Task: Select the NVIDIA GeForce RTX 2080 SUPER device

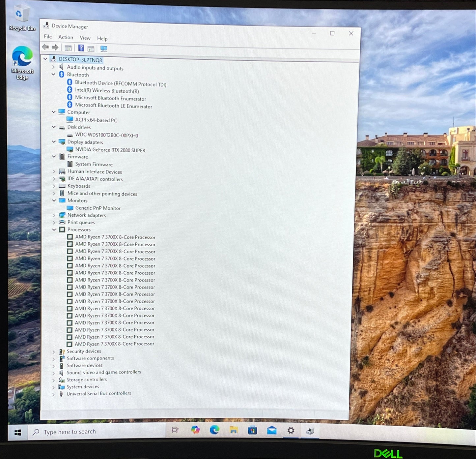Action: pyautogui.click(x=110, y=150)
